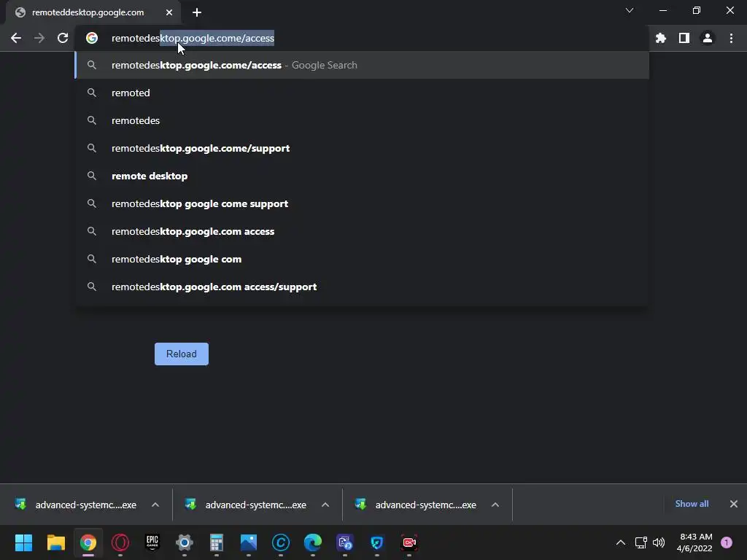747x560 pixels.
Task: Open Settings gear on the taskbar
Action: pyautogui.click(x=185, y=542)
